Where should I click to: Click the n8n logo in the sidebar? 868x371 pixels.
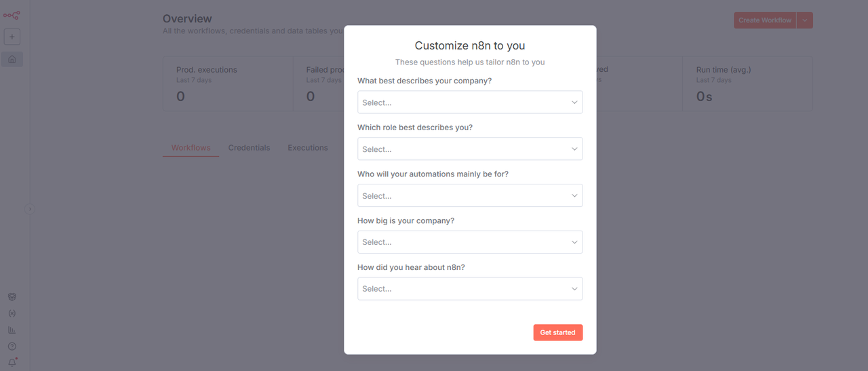click(x=12, y=15)
